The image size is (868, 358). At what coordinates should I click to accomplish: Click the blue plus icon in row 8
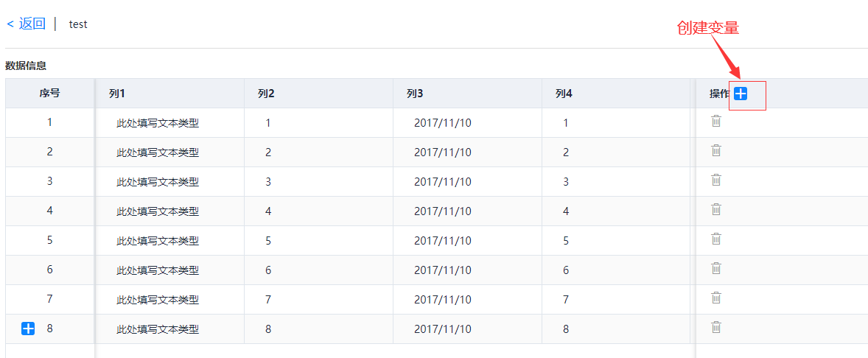28,329
